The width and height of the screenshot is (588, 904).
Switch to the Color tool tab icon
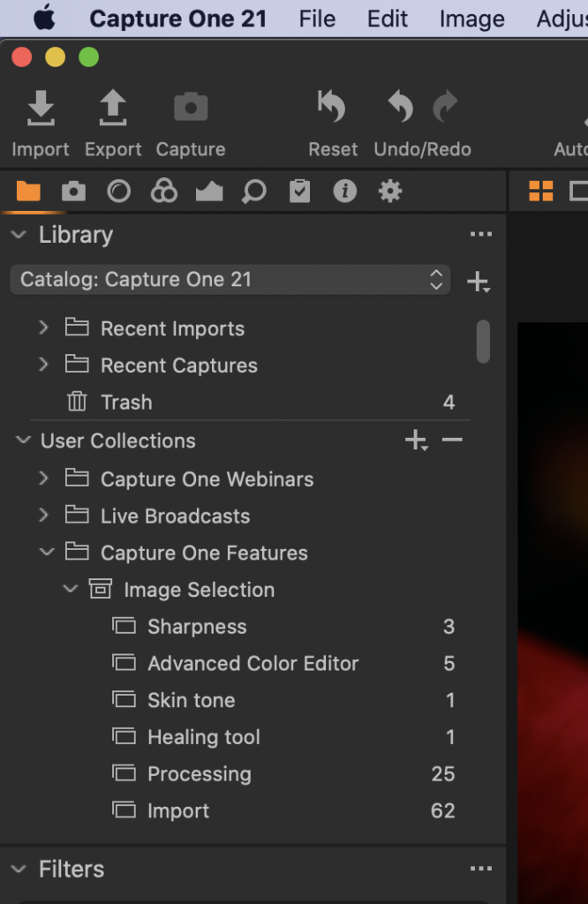coord(163,191)
